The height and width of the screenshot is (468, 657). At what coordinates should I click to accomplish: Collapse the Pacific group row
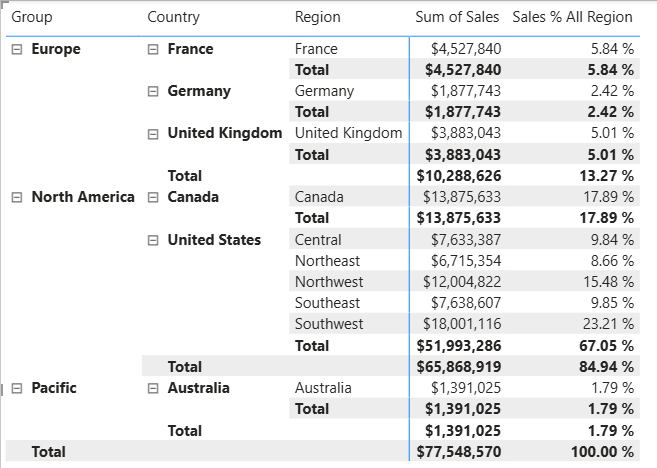point(17,388)
